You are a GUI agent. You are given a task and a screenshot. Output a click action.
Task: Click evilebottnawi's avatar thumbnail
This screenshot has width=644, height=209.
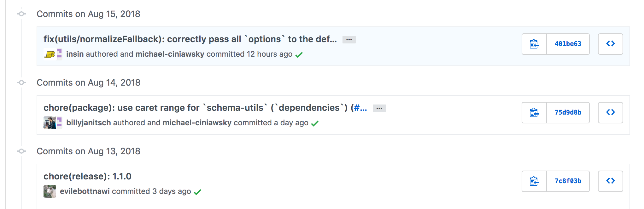click(50, 191)
